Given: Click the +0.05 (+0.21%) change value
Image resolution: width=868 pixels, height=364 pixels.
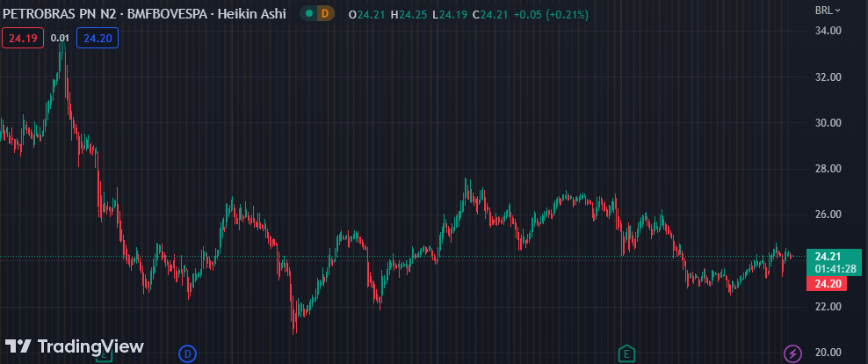Looking at the screenshot, I should (552, 14).
